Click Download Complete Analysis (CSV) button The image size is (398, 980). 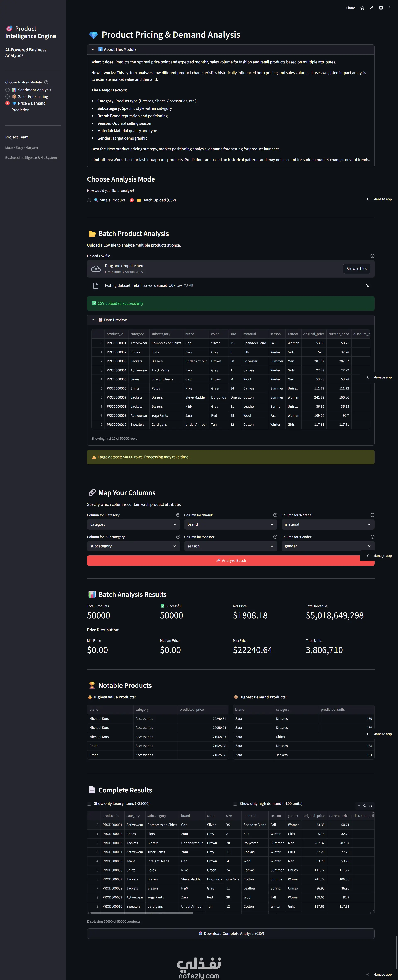tap(231, 933)
